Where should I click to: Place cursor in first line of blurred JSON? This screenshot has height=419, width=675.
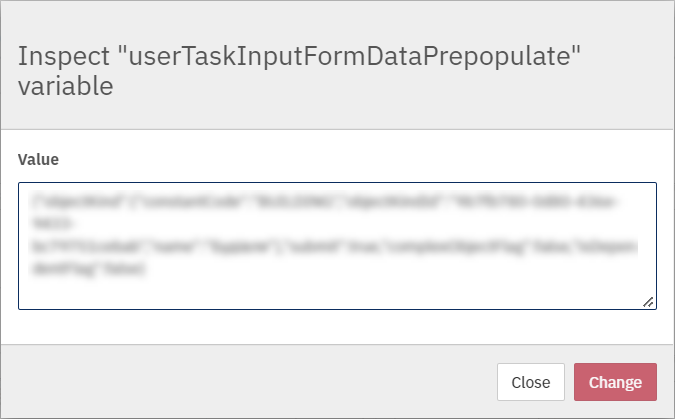pyautogui.click(x=325, y=201)
